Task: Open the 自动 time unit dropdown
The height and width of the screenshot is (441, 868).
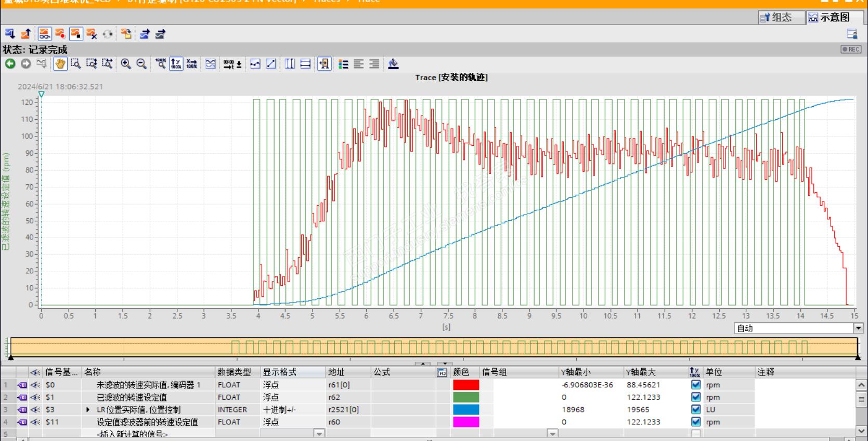Action: [858, 329]
